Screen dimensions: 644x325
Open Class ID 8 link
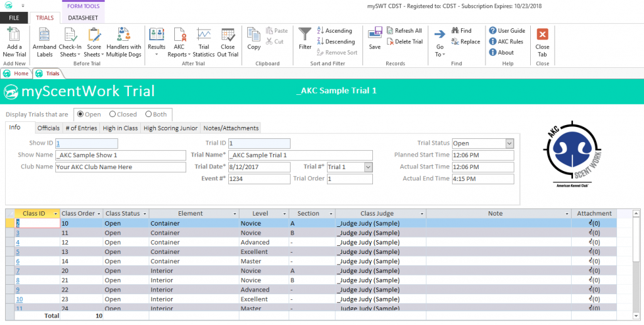(x=18, y=280)
